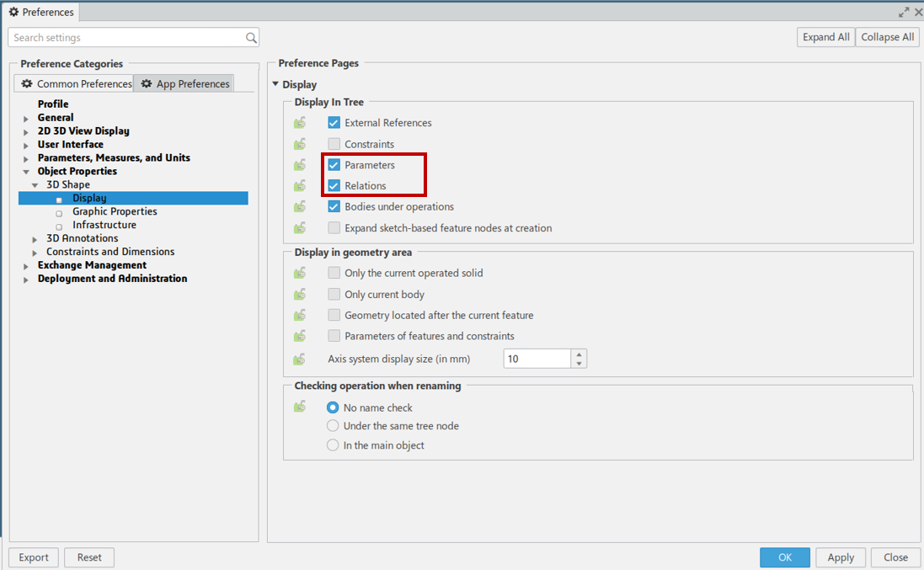
Task: Collapse the Object Properties tree node
Action: [x=26, y=172]
